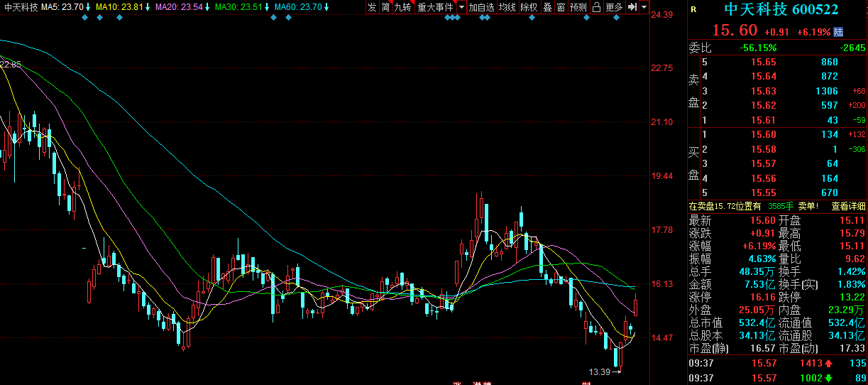Click the 24.39 price axis label
868x385 pixels.
662,15
